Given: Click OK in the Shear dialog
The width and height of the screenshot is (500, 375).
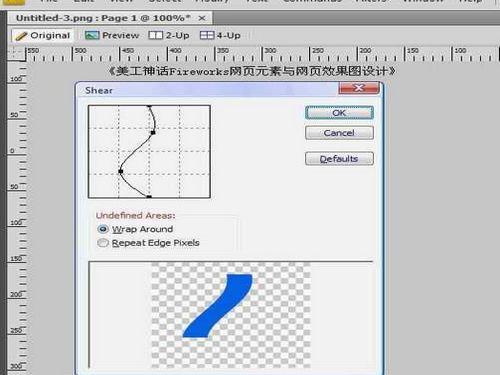Looking at the screenshot, I should 339,113.
